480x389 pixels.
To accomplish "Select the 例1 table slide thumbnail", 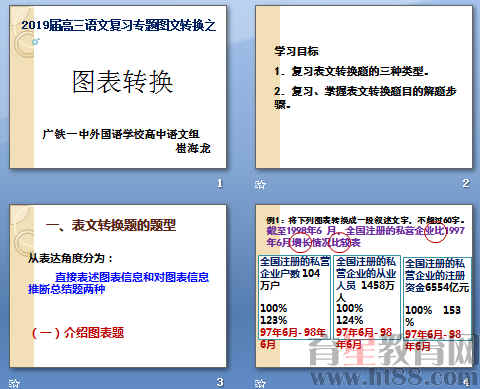I will tap(364, 286).
